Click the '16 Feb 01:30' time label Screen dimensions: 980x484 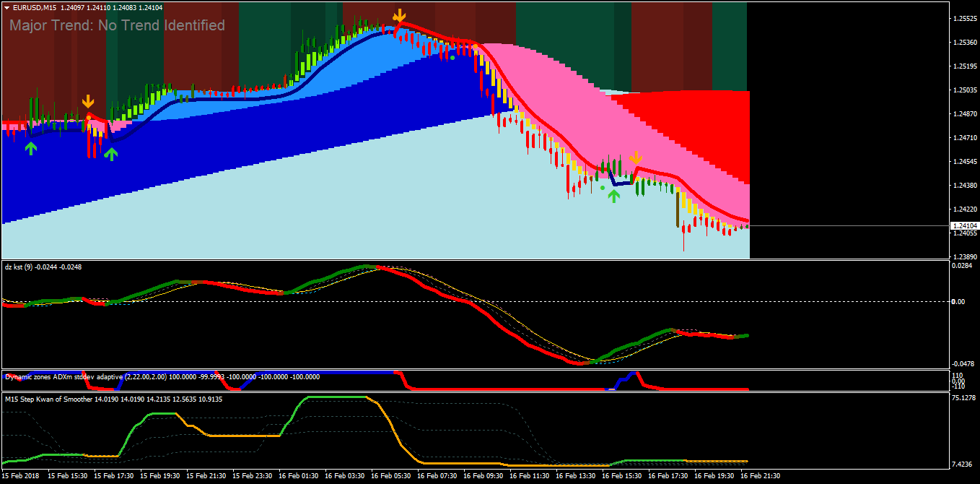[299, 477]
